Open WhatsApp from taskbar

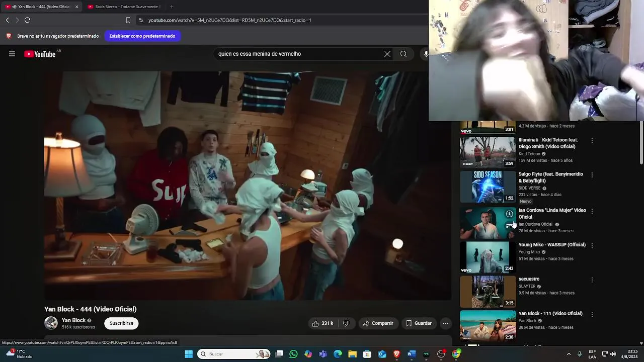(293, 354)
